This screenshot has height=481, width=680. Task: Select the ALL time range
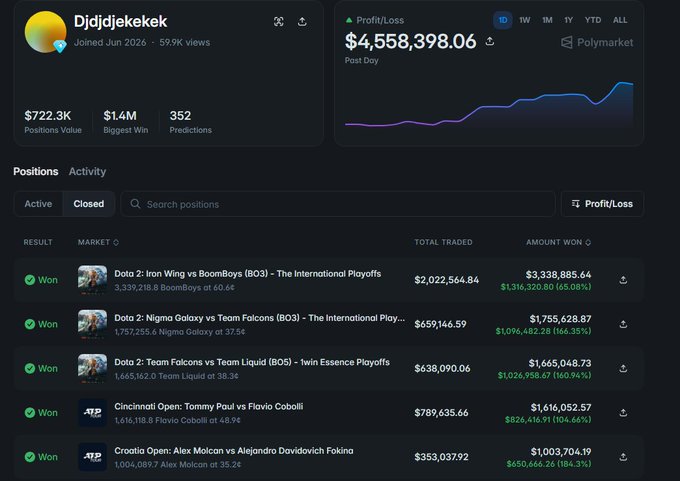pyautogui.click(x=620, y=20)
